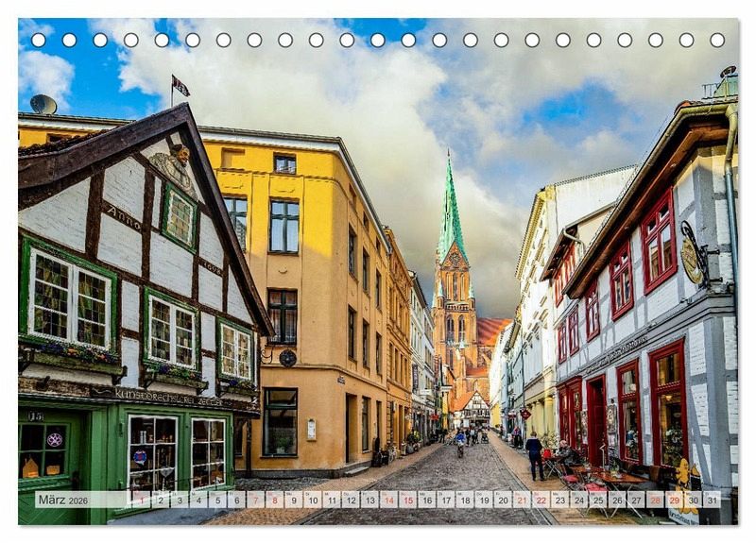Select calendar day 29
This screenshot has width=756, height=543.
click(x=675, y=500)
